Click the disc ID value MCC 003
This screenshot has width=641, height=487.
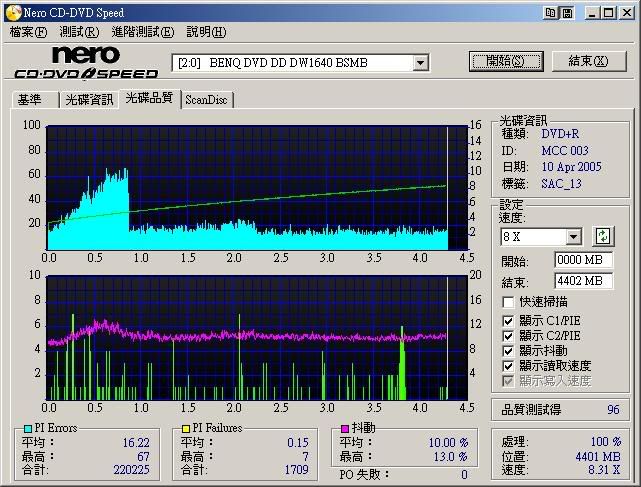coord(565,150)
